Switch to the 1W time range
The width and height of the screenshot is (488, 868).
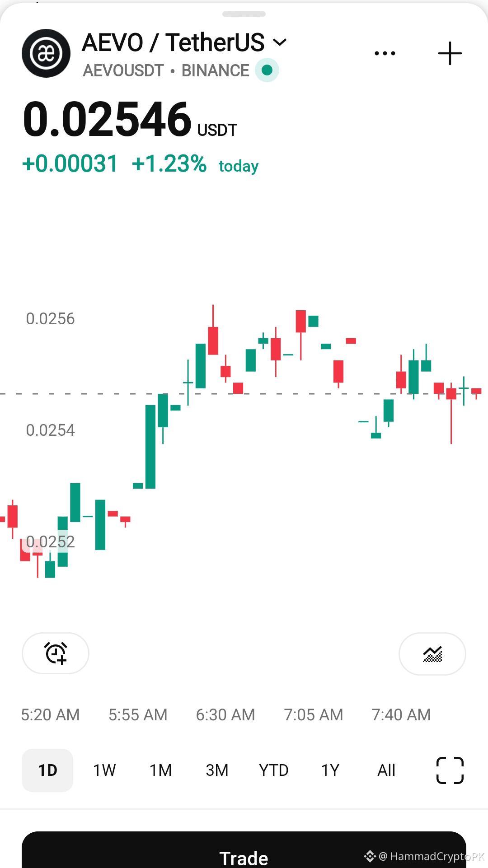[104, 770]
